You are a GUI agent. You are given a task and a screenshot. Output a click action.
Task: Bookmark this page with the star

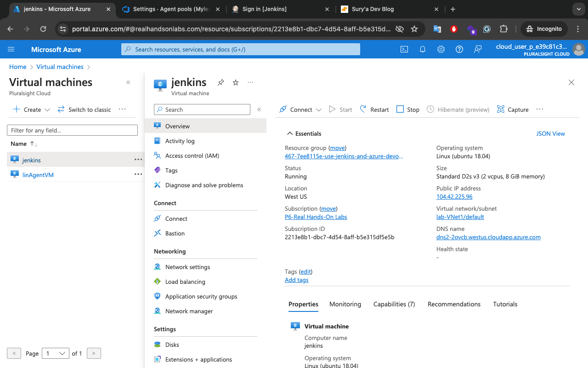[414, 29]
